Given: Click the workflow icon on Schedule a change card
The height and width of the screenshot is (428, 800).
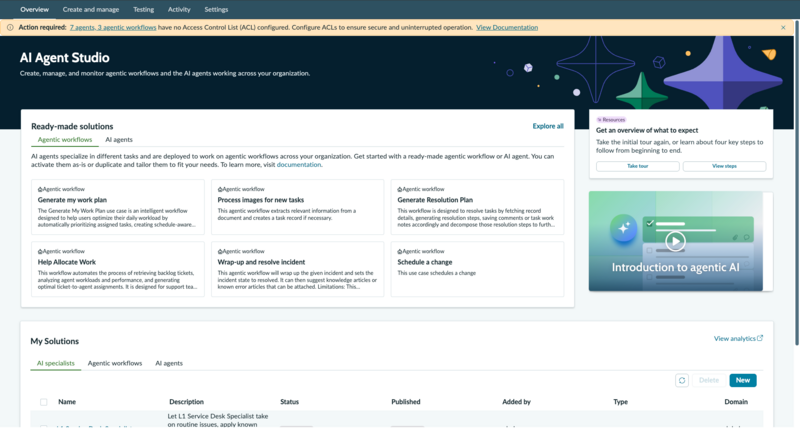Looking at the screenshot, I should [x=399, y=251].
